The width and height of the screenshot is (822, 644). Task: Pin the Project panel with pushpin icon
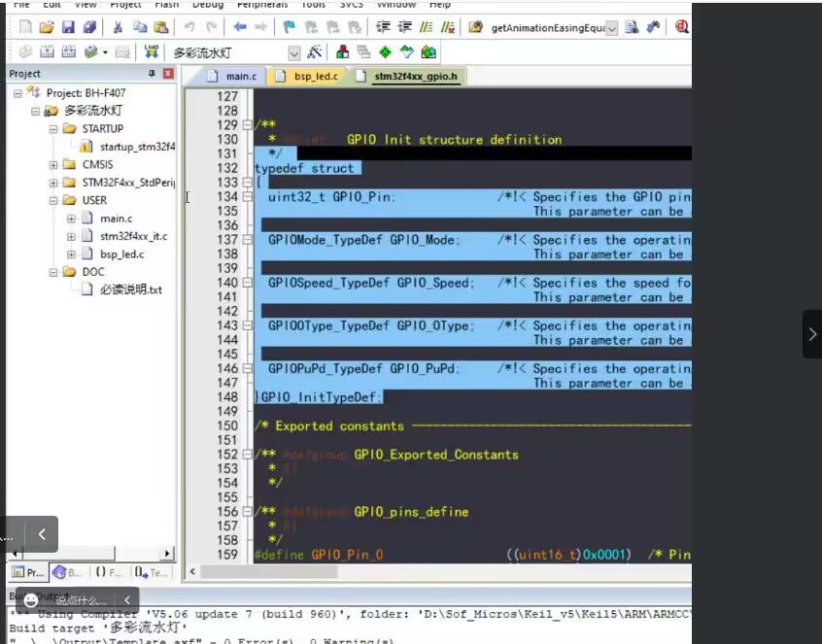click(x=152, y=74)
